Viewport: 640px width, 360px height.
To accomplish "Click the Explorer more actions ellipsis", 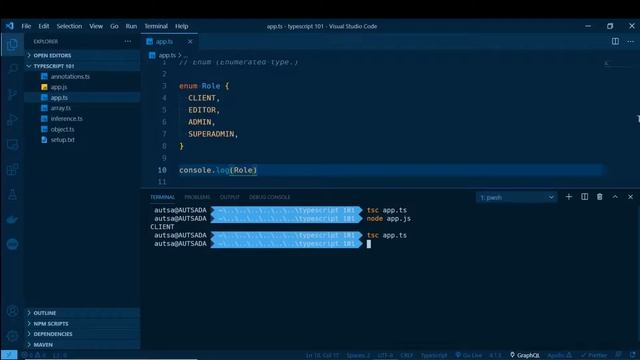I will point(128,41).
